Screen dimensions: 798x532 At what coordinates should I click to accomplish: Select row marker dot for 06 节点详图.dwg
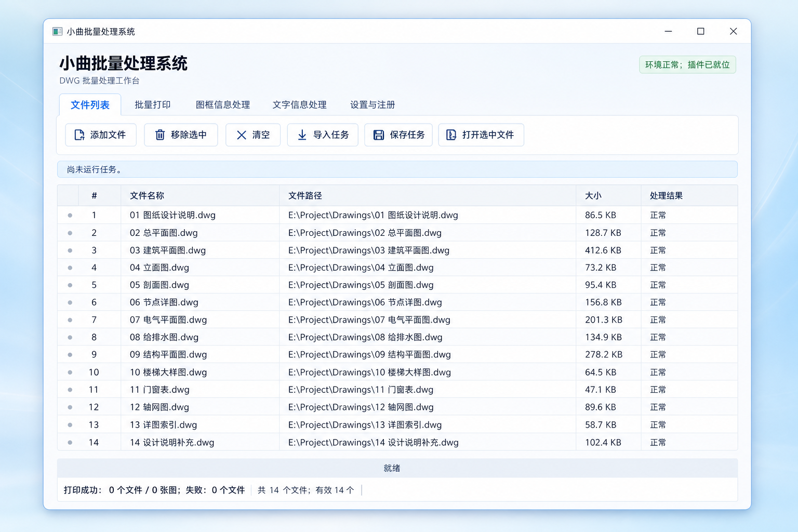coord(70,302)
